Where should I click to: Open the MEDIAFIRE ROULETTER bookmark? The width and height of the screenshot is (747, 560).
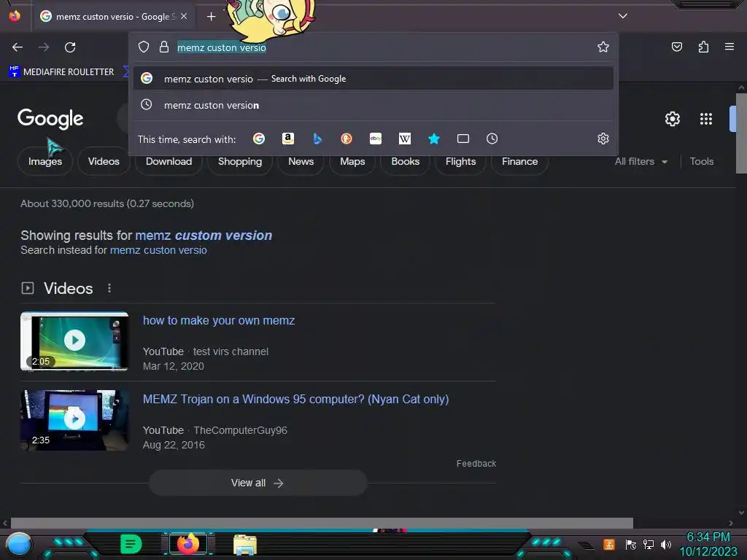[x=61, y=72]
